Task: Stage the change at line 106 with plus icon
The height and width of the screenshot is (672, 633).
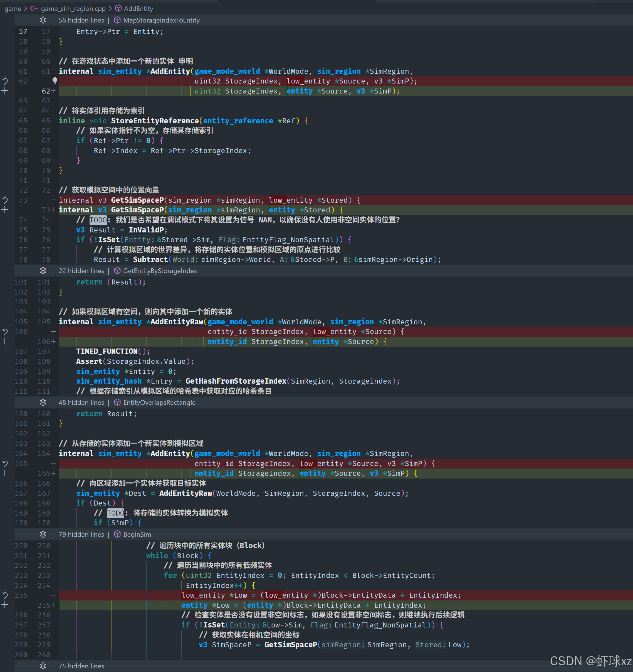Action: [x=5, y=341]
